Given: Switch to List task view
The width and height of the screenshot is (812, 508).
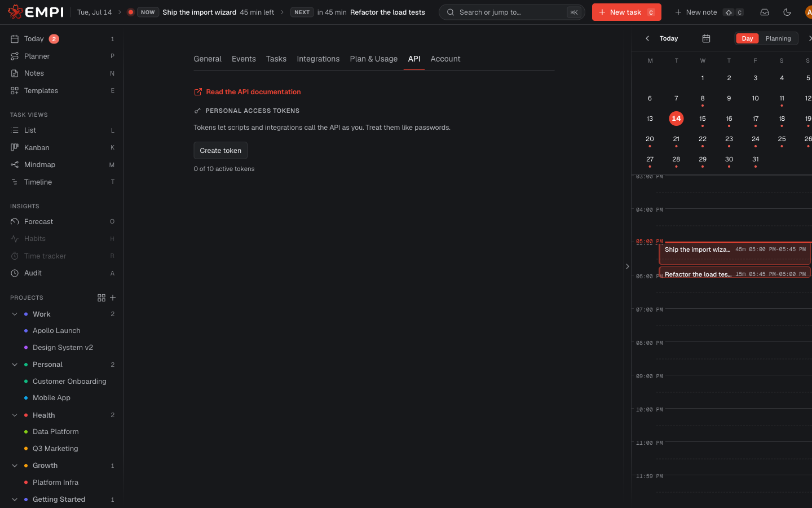Looking at the screenshot, I should pyautogui.click(x=62, y=130).
